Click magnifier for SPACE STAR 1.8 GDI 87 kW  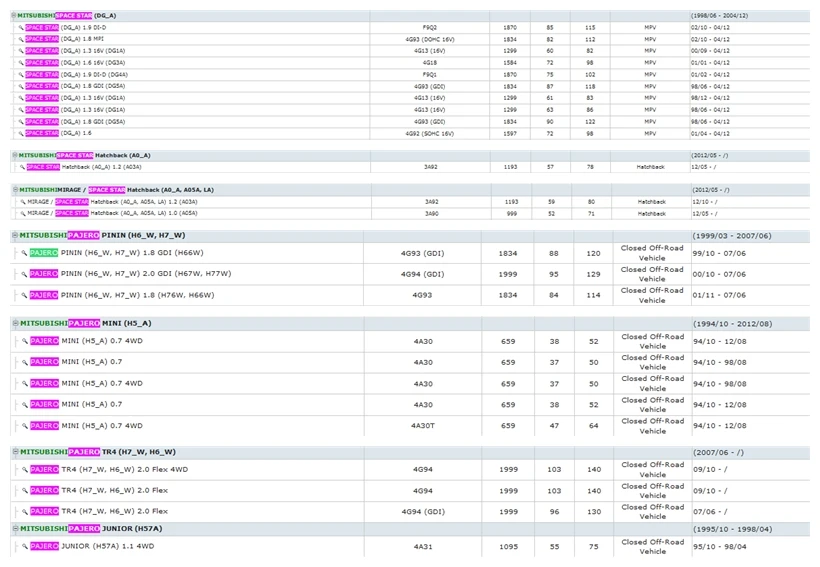[x=21, y=86]
